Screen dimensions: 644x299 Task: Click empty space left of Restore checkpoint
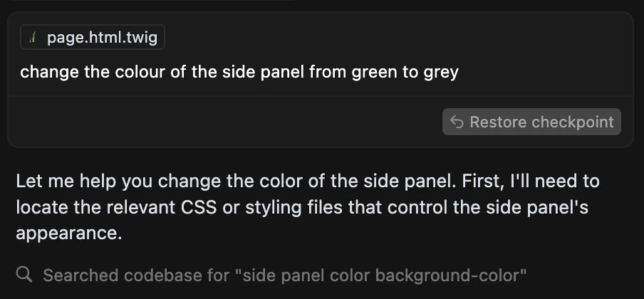coord(228,122)
